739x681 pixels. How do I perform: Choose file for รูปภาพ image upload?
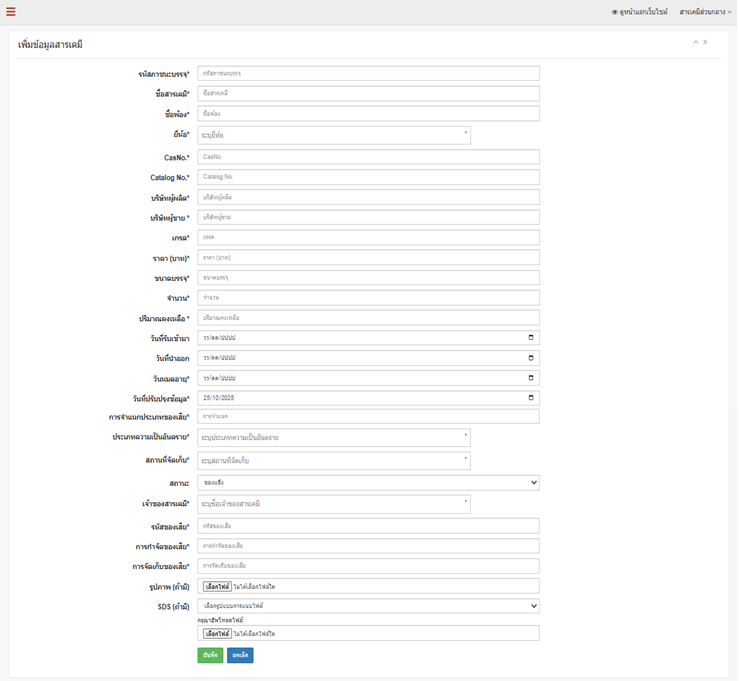[217, 586]
